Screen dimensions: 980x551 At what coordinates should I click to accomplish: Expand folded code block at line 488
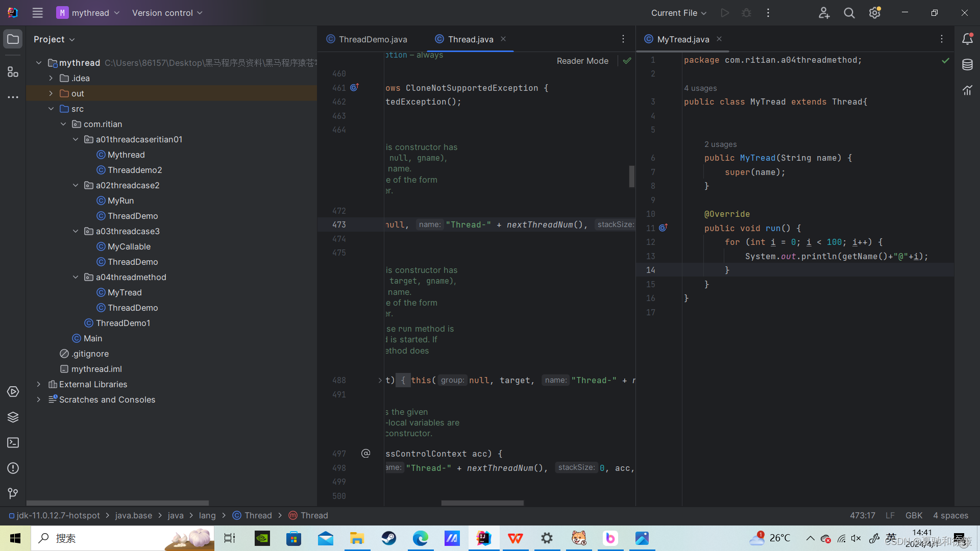click(x=380, y=380)
